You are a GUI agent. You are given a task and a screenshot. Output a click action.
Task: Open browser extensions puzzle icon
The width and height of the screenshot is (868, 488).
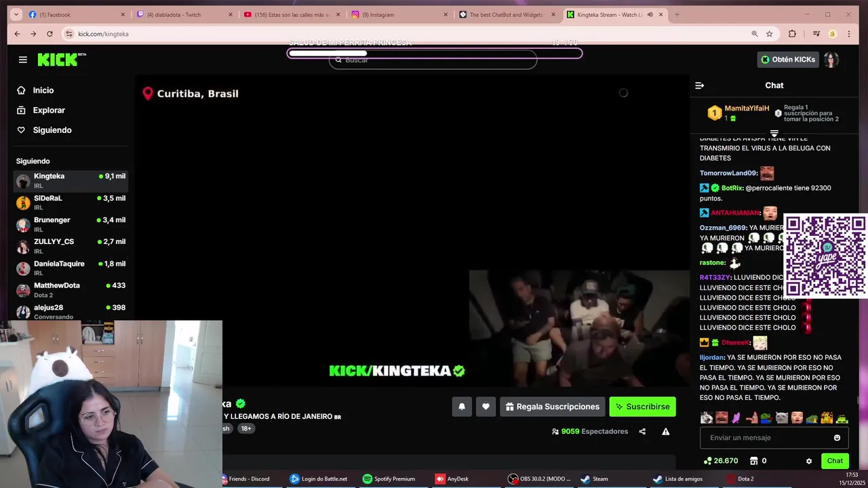click(792, 34)
